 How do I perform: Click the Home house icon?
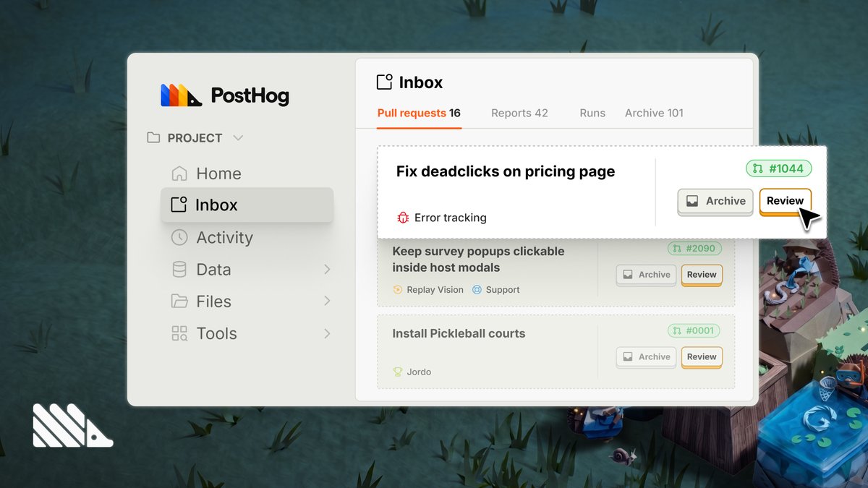[x=179, y=174]
